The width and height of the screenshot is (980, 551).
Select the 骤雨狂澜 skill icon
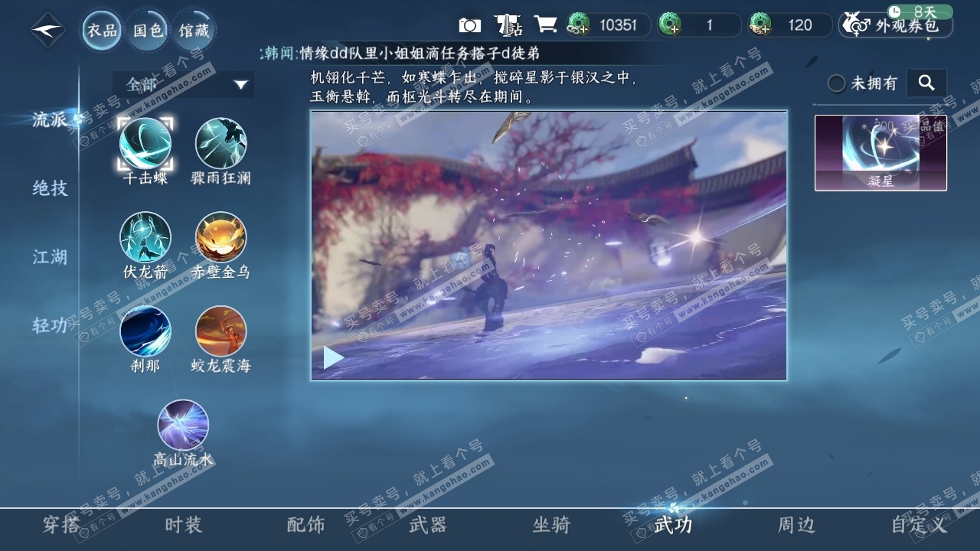[220, 143]
